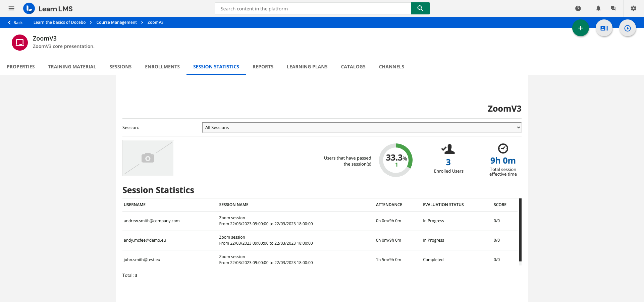Switch to the Sessions tab
This screenshot has height=302, width=644.
click(x=120, y=67)
